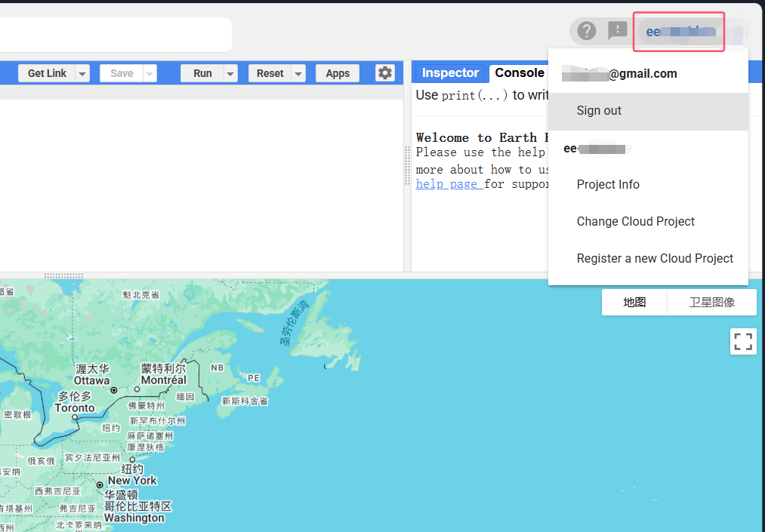Click the search box at top left

coord(113,34)
